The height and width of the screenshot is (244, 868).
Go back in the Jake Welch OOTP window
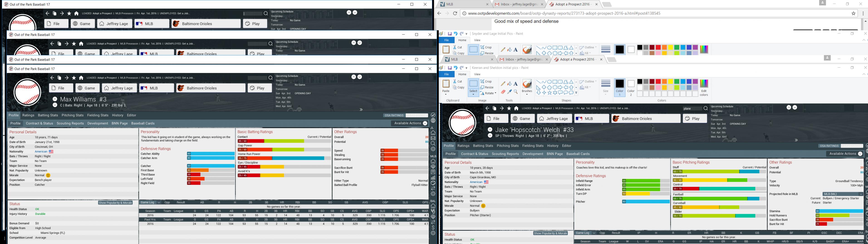(487, 108)
